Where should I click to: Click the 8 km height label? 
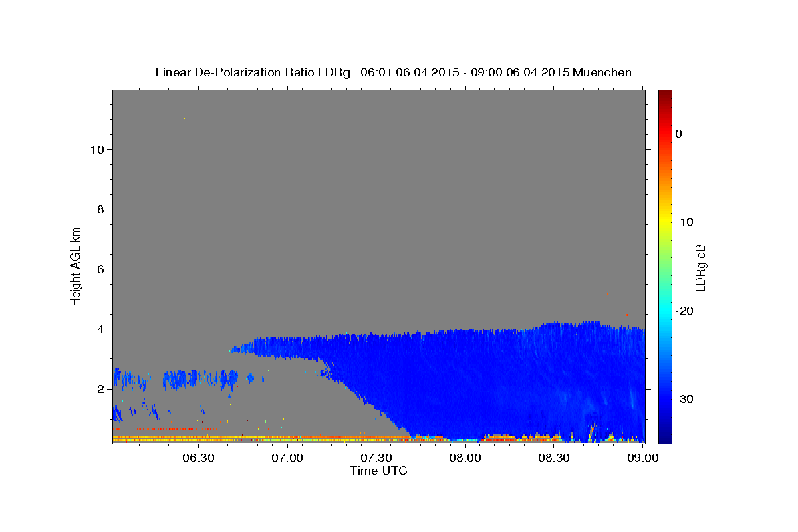coord(100,209)
